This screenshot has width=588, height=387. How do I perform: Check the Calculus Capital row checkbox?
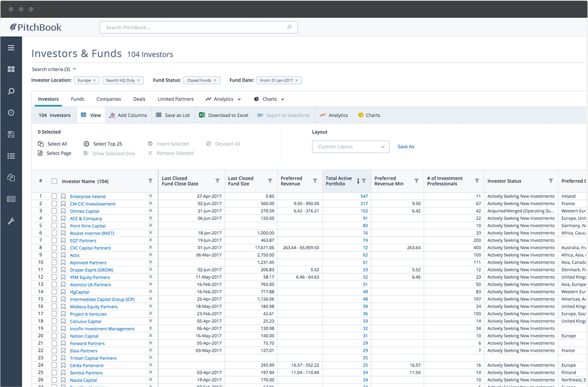pyautogui.click(x=54, y=321)
